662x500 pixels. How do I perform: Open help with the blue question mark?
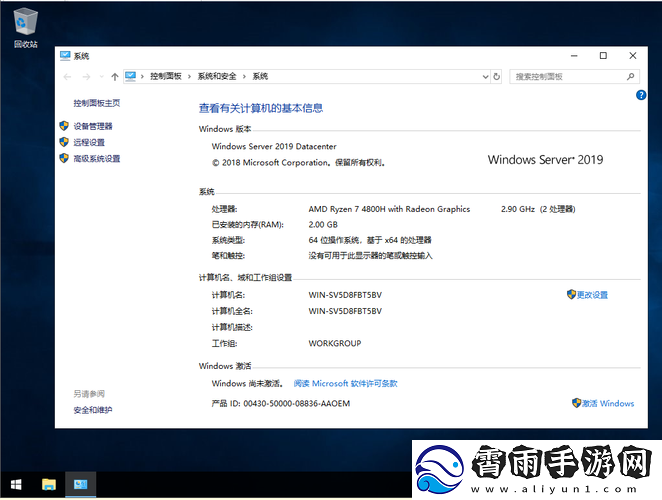(640, 95)
